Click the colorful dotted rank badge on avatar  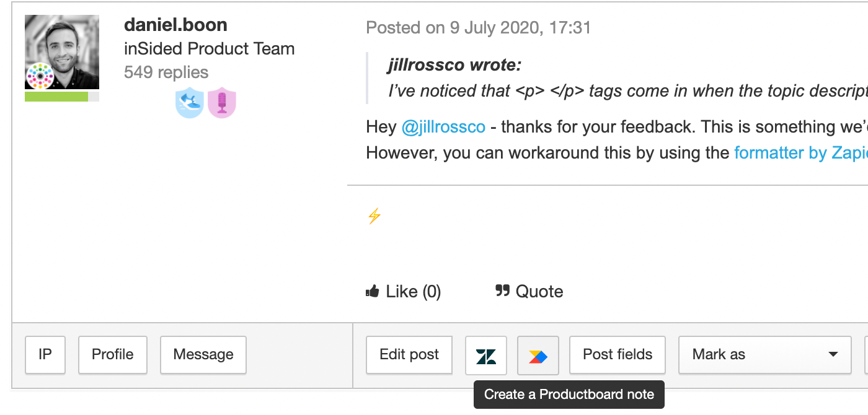pyautogui.click(x=40, y=76)
